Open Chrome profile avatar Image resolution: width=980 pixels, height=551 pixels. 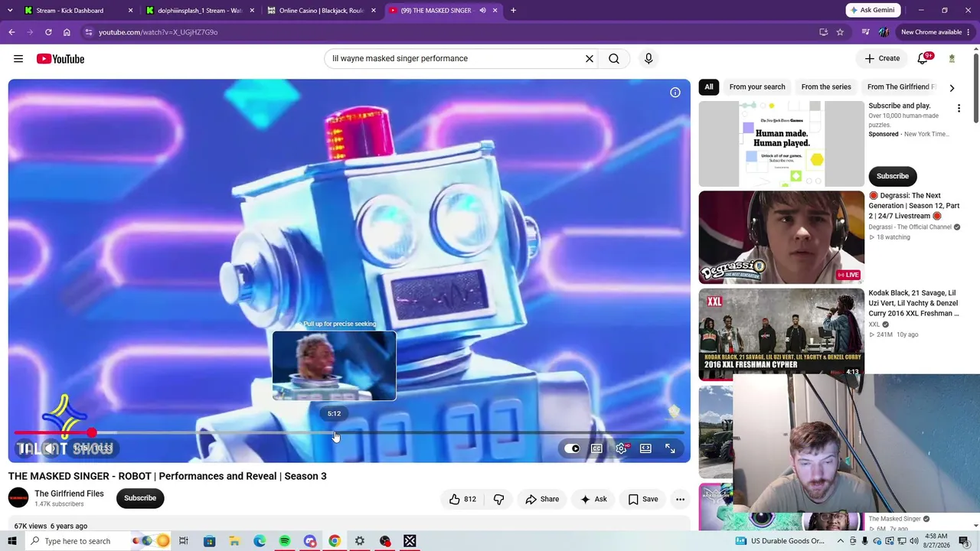pos(884,32)
